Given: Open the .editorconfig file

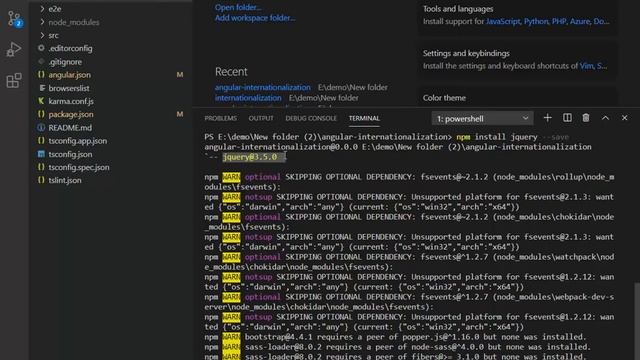Looking at the screenshot, I should (x=70, y=48).
